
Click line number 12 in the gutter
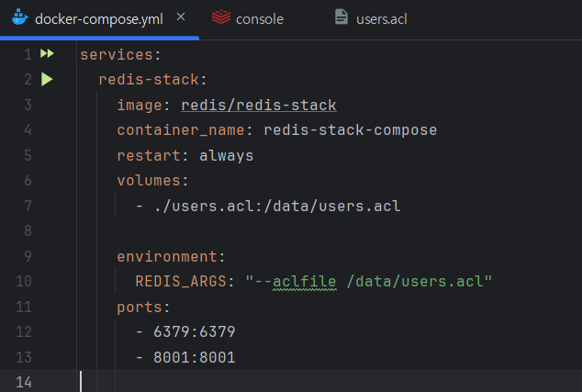24,331
